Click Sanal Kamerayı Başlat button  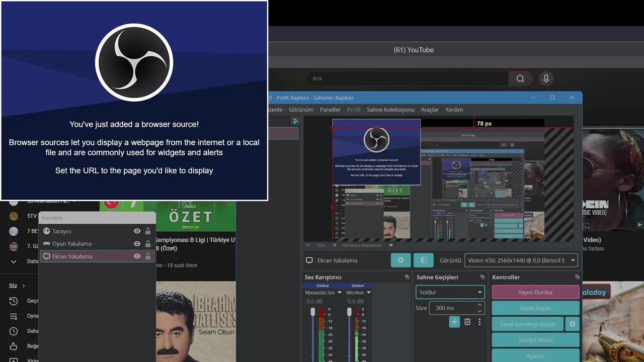[527, 324]
